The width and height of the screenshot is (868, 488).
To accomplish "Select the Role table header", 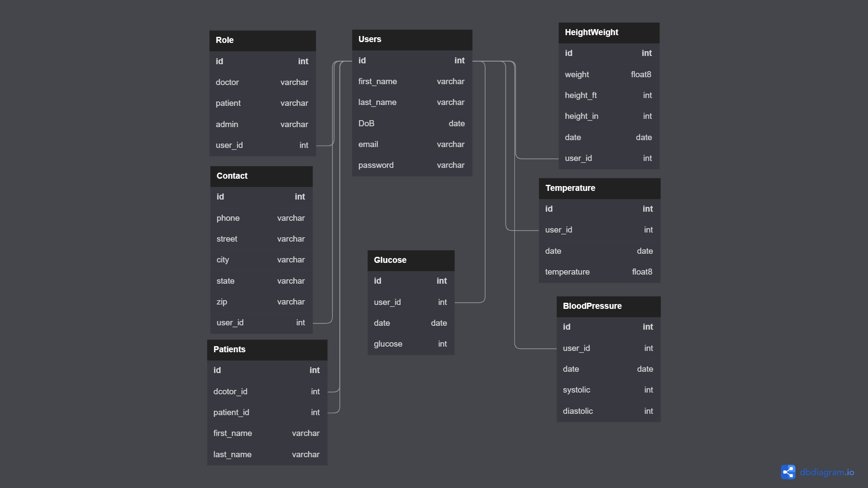I will (262, 40).
